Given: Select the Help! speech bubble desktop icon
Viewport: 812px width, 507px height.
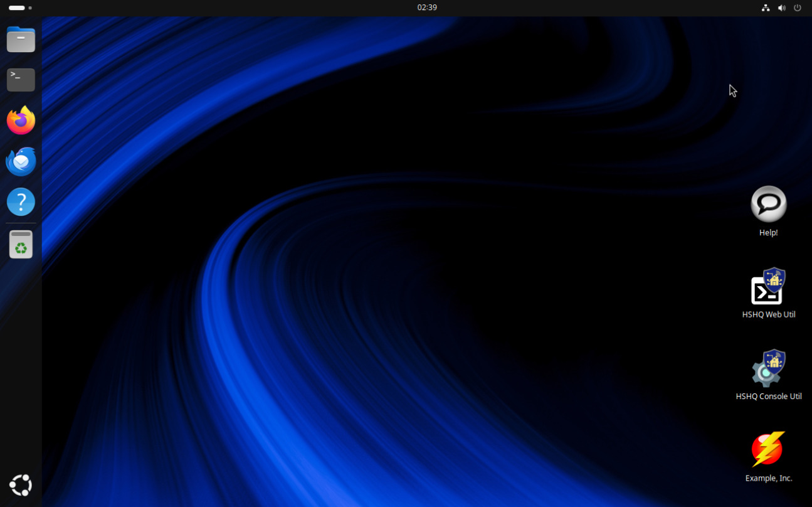Looking at the screenshot, I should click(768, 204).
